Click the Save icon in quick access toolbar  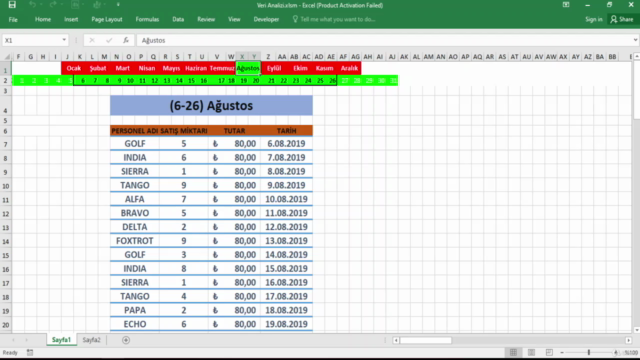tap(12, 5)
